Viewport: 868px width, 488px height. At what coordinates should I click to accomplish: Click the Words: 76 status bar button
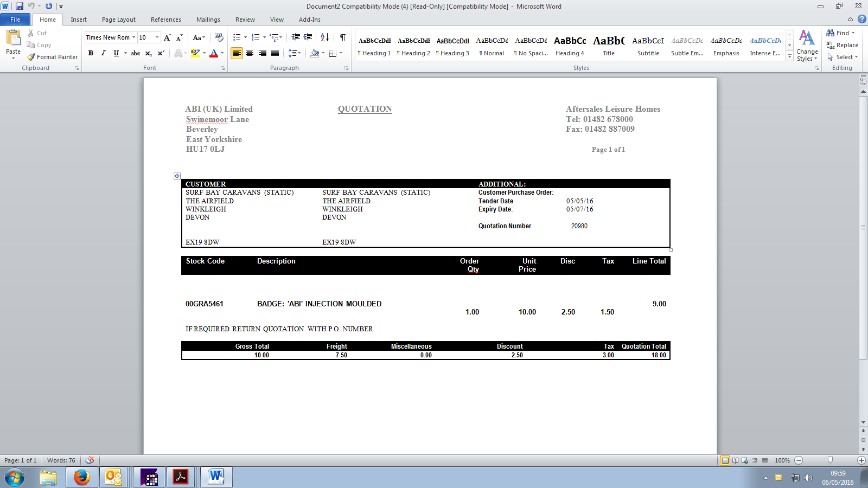[x=61, y=460]
